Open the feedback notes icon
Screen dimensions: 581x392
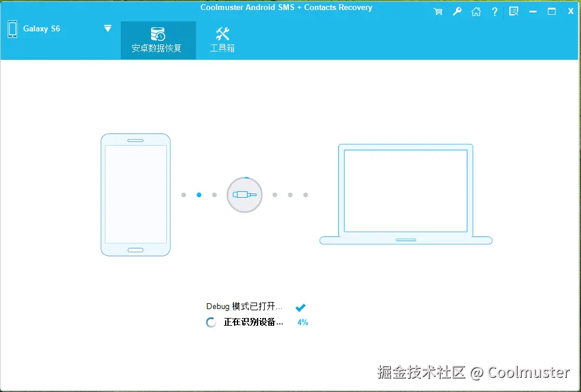pyautogui.click(x=513, y=11)
